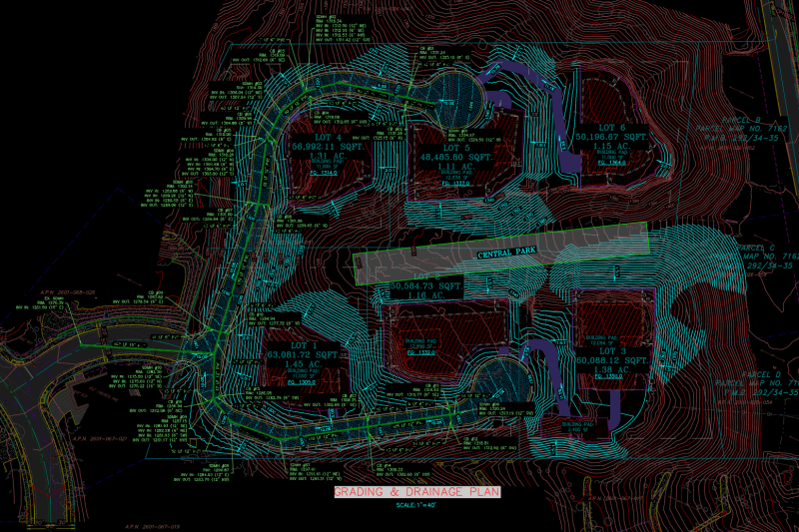Select the 'LOT 6' label
This screenshot has height=532, width=799.
pos(612,128)
